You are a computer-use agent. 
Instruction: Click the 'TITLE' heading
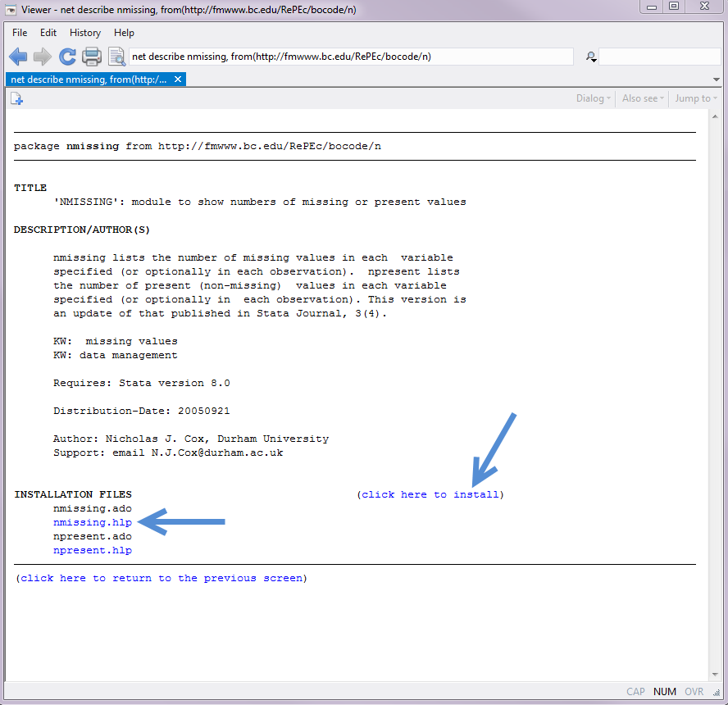point(30,188)
